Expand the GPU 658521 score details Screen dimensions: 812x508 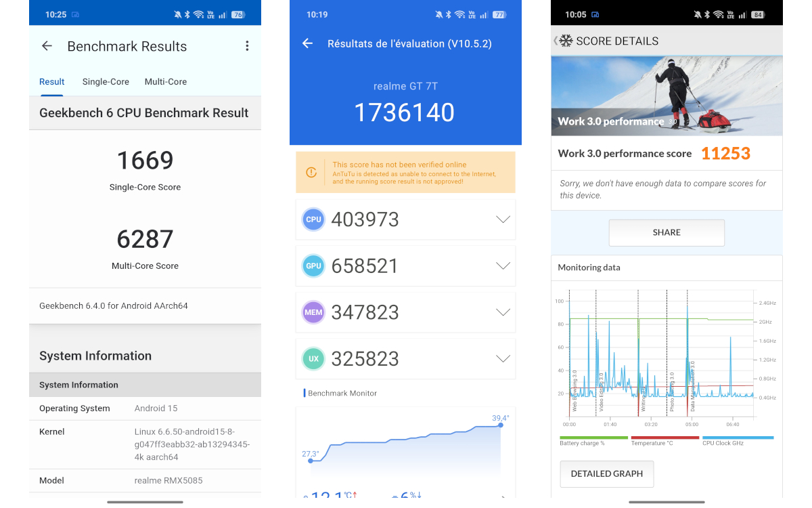(502, 266)
